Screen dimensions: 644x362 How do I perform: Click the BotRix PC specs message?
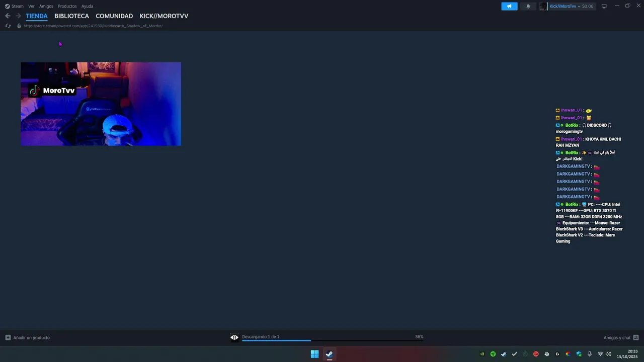click(x=589, y=223)
